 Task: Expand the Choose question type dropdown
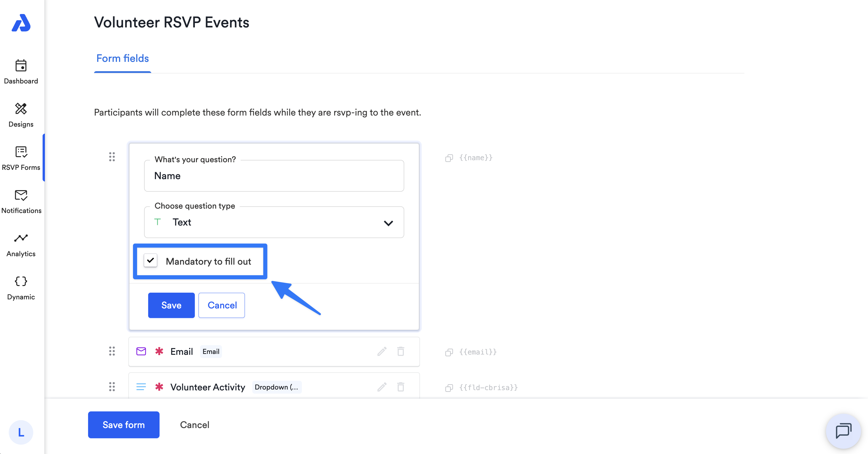(274, 222)
